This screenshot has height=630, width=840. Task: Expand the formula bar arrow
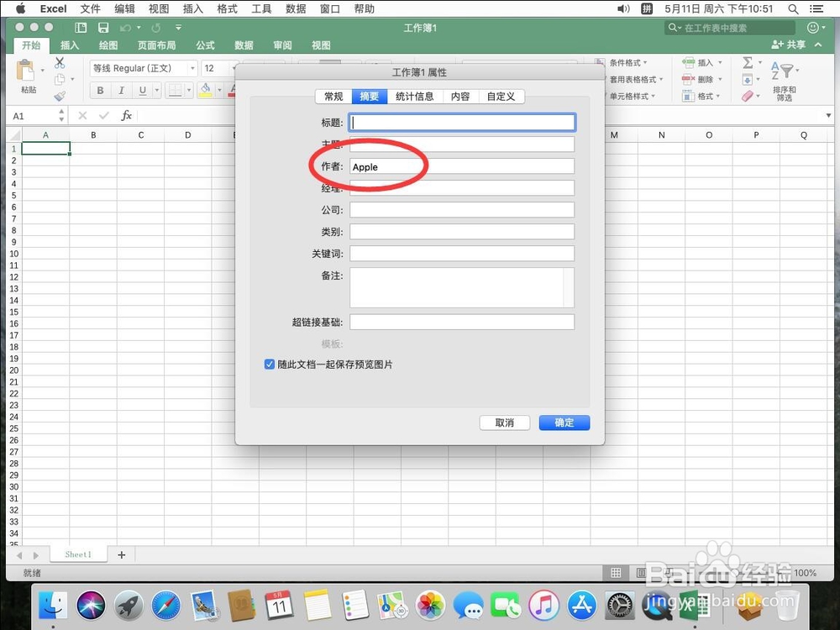point(828,115)
